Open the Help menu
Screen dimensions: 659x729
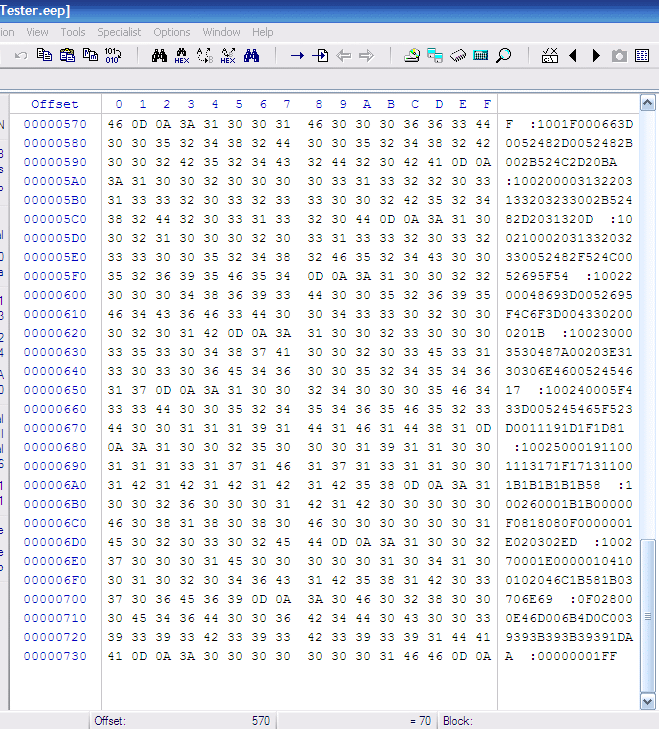[x=263, y=32]
